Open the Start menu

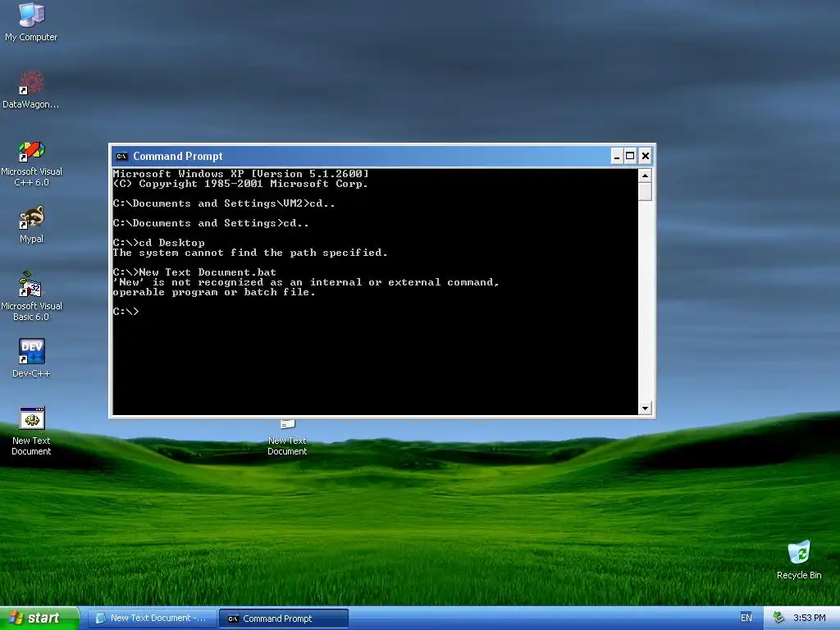pyautogui.click(x=39, y=619)
